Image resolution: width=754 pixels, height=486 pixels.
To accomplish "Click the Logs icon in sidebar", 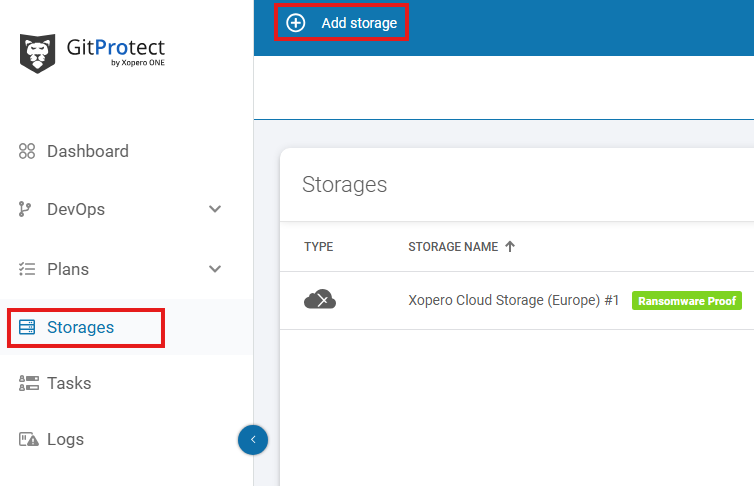I will 27,439.
